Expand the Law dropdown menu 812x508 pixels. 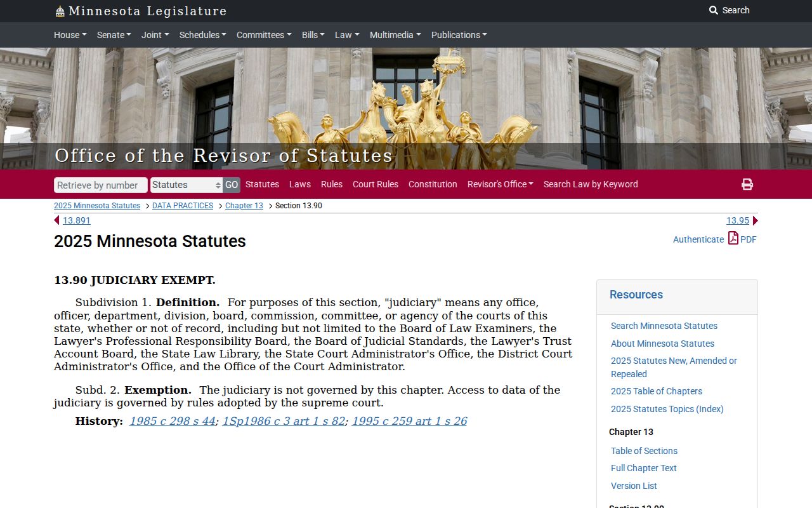coord(347,35)
